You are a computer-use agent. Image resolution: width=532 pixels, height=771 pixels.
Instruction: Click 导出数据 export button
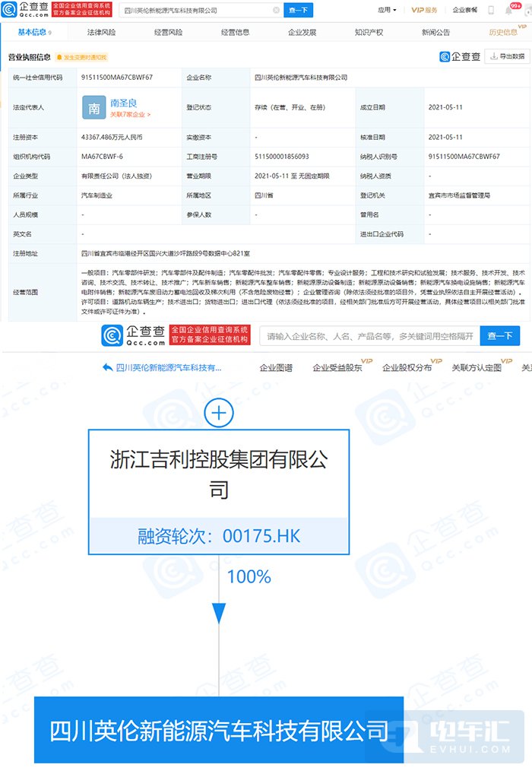pyautogui.click(x=508, y=56)
